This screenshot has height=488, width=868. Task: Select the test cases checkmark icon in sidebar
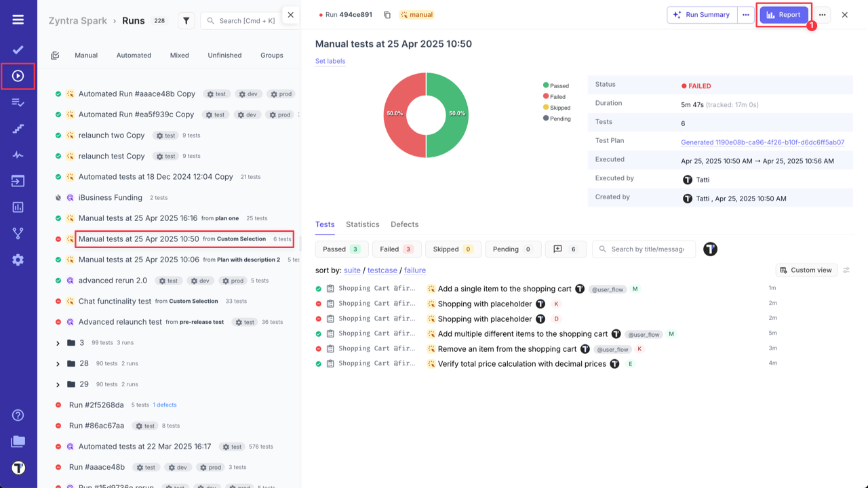tap(18, 49)
